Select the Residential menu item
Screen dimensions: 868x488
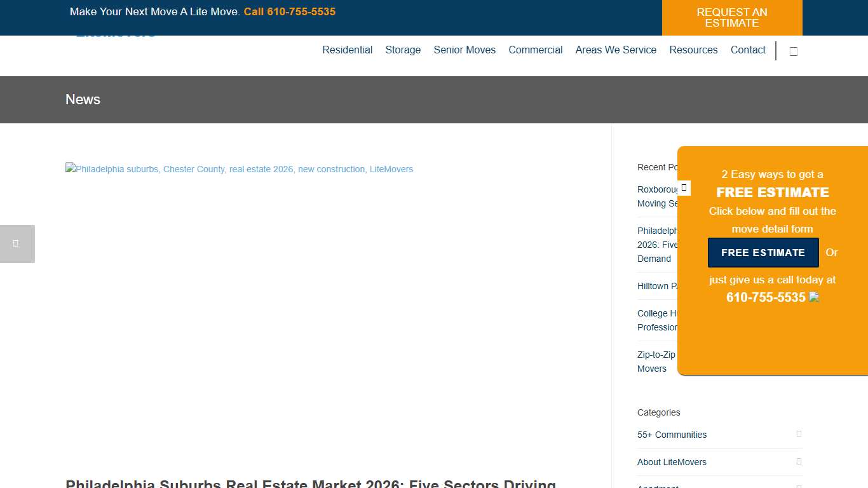pos(347,50)
